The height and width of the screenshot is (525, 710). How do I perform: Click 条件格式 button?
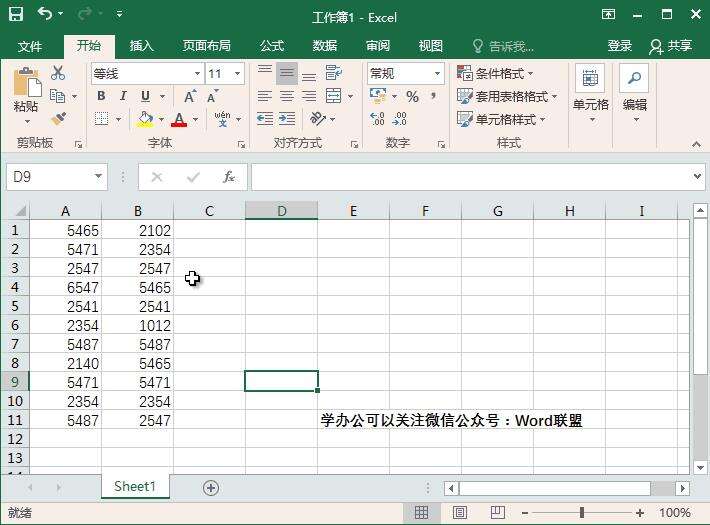pos(496,74)
